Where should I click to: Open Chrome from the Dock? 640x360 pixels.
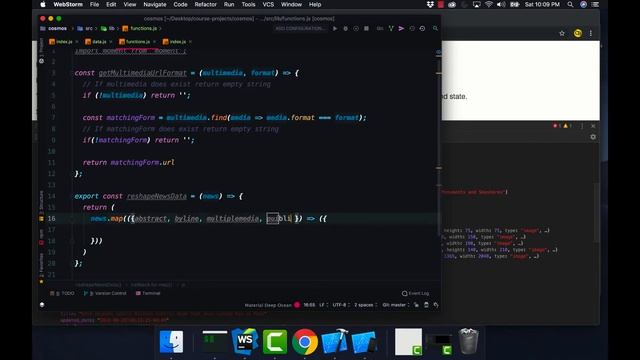pos(304,342)
